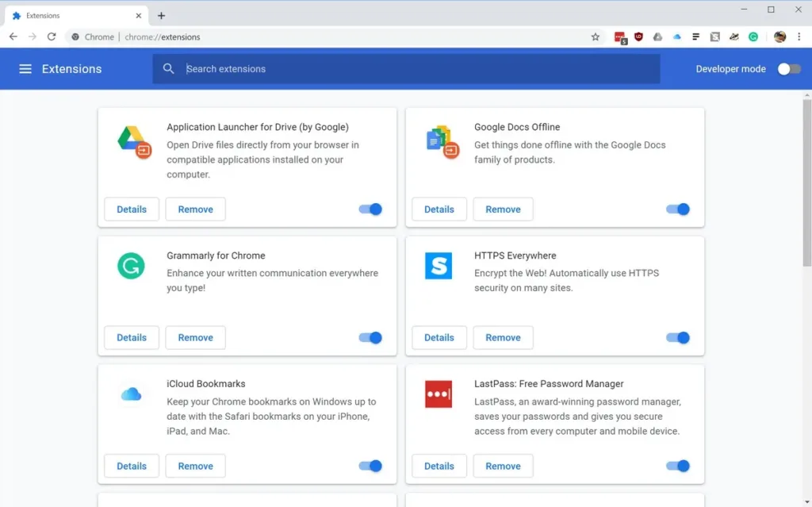Open the Extensions hamburger menu
The image size is (812, 507).
(x=25, y=69)
